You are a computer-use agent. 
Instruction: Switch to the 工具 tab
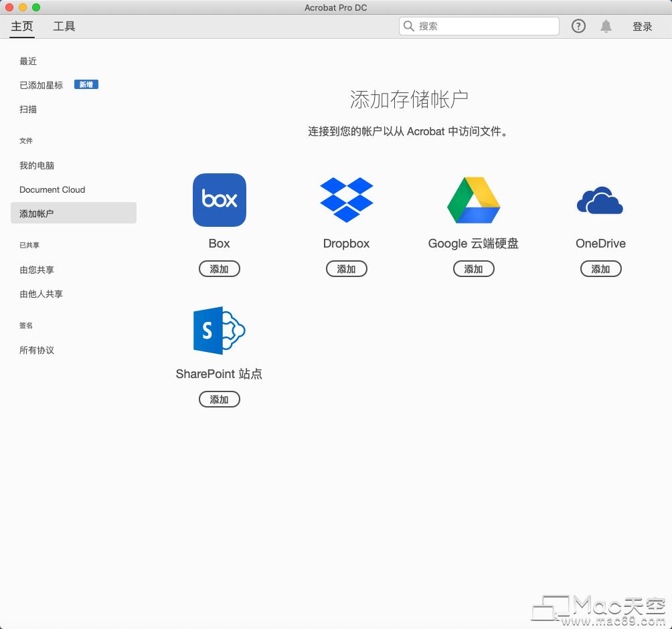click(x=64, y=26)
